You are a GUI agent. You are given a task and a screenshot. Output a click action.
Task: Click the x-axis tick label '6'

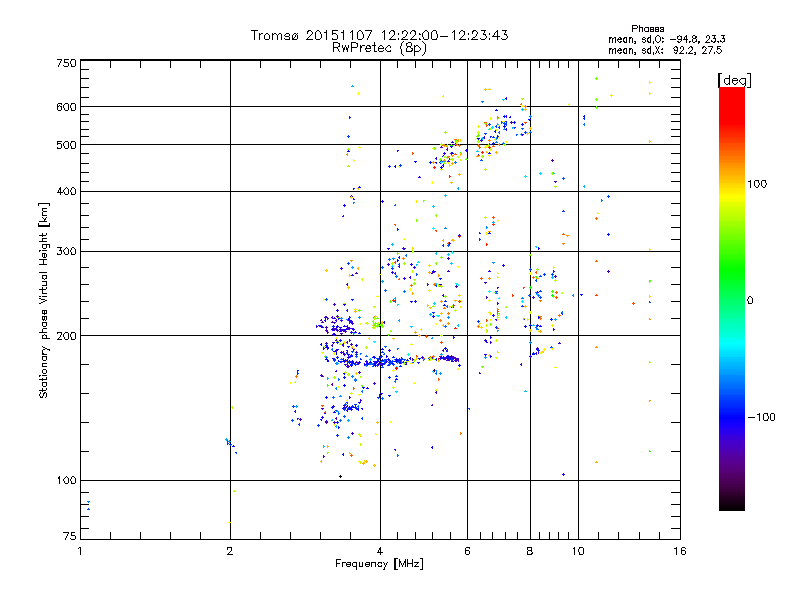(x=467, y=551)
